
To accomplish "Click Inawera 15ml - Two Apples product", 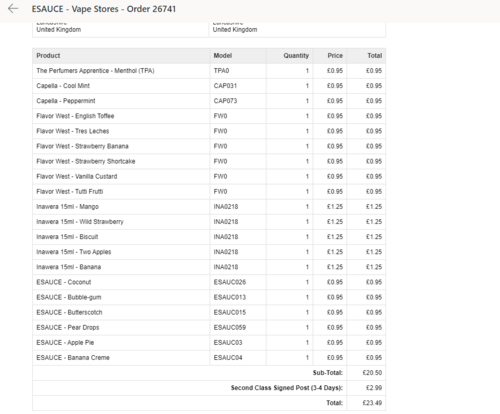I will 74,252.
